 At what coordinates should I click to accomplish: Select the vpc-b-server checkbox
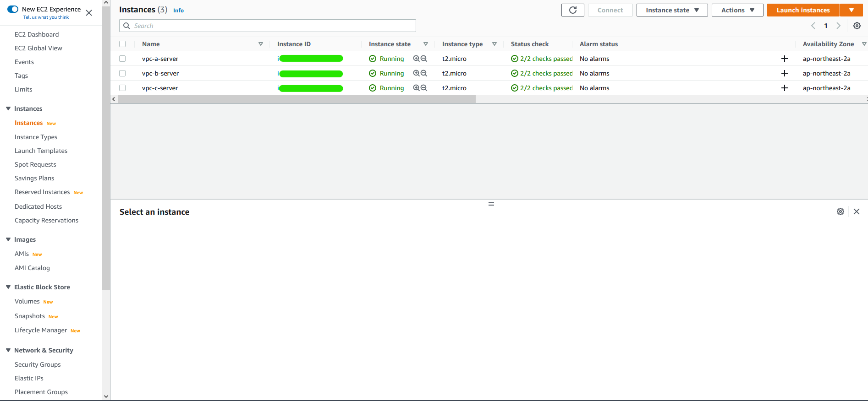(122, 73)
